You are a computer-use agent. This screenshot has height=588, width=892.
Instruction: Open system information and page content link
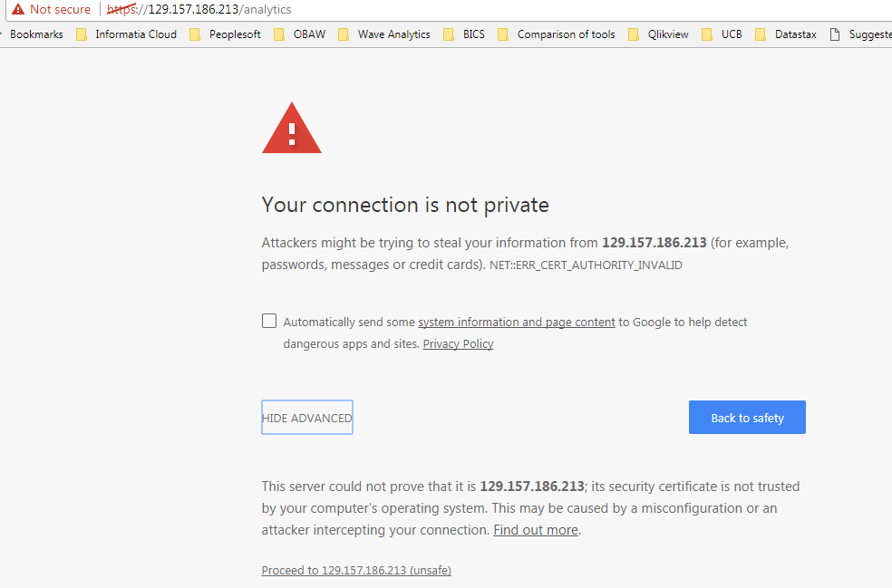[x=516, y=323]
